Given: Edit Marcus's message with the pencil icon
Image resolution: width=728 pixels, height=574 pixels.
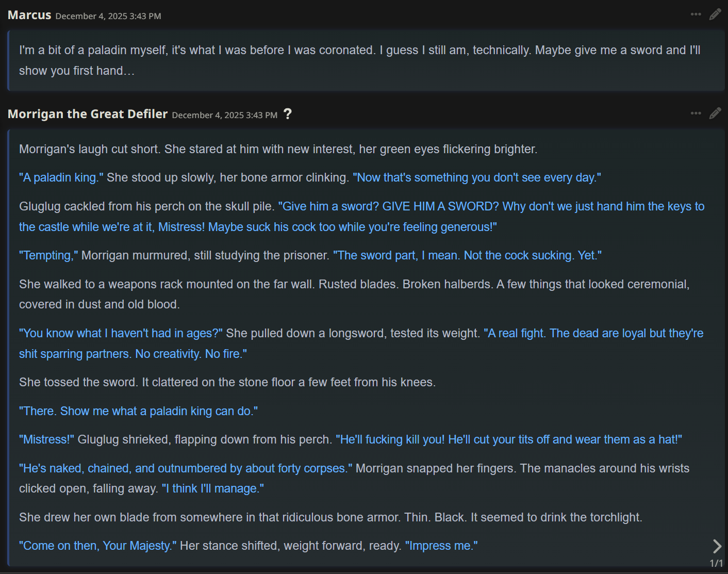Looking at the screenshot, I should point(715,14).
